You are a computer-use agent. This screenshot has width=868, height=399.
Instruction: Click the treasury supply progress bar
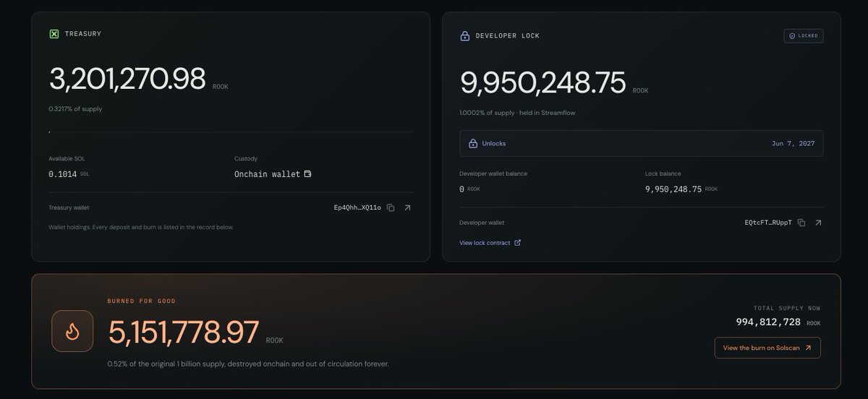tap(231, 132)
